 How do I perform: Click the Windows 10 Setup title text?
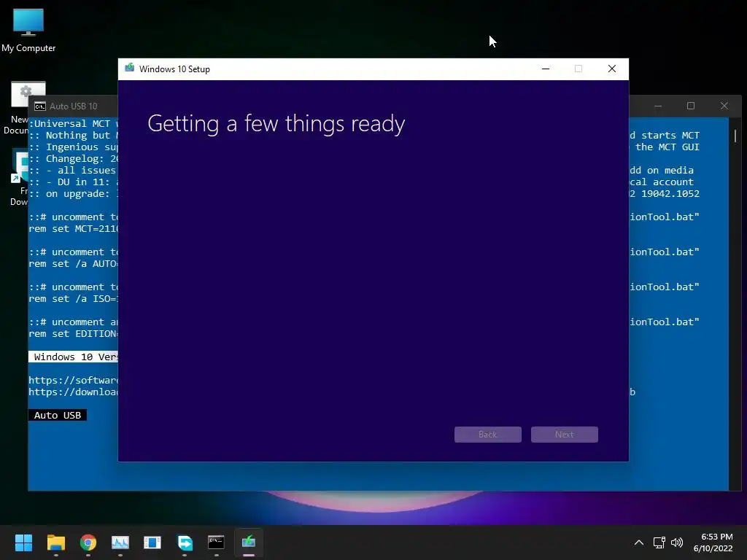click(x=174, y=69)
